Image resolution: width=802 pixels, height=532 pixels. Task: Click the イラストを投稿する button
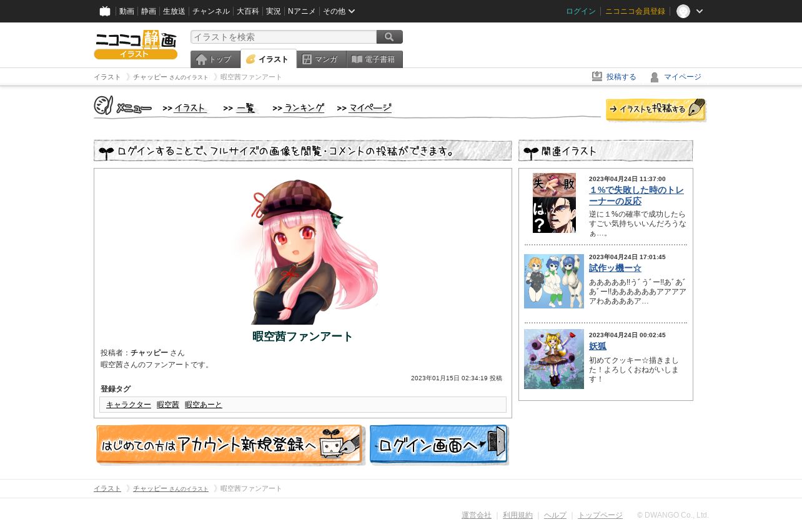[x=656, y=110]
